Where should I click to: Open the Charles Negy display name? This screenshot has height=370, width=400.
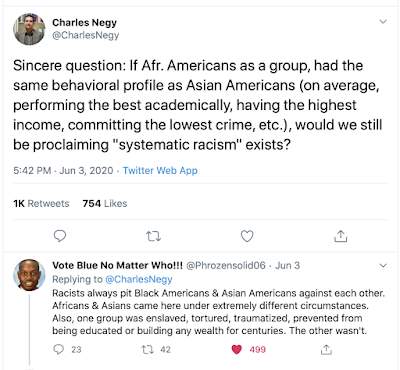point(85,22)
